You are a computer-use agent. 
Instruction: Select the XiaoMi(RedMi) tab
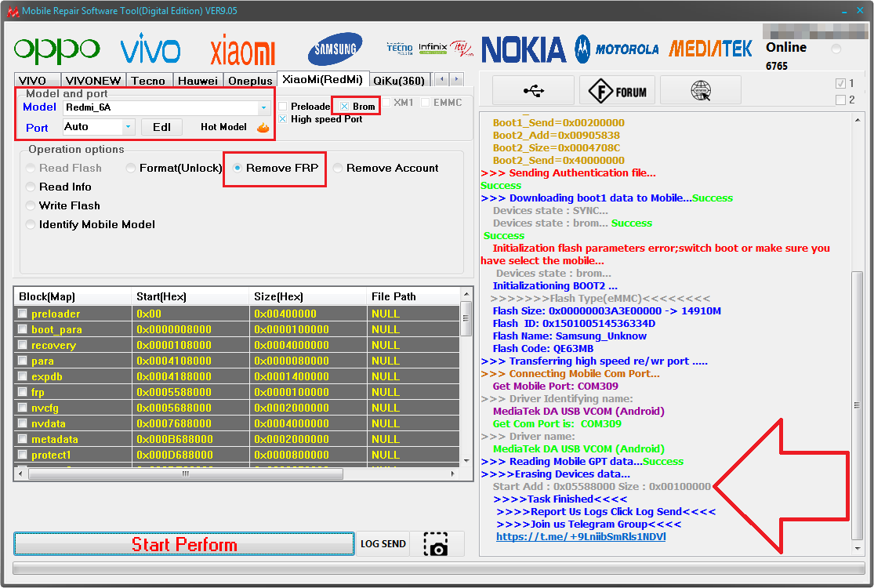[323, 79]
